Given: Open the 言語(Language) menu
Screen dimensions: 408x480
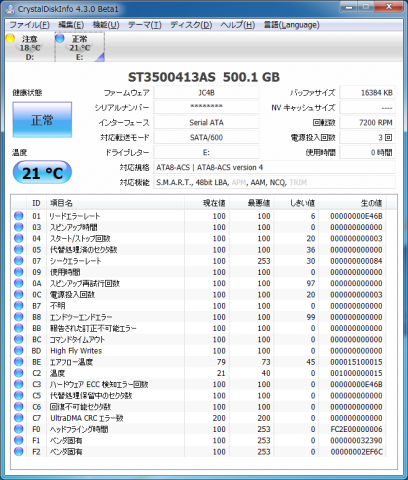Looking at the screenshot, I should coord(292,25).
